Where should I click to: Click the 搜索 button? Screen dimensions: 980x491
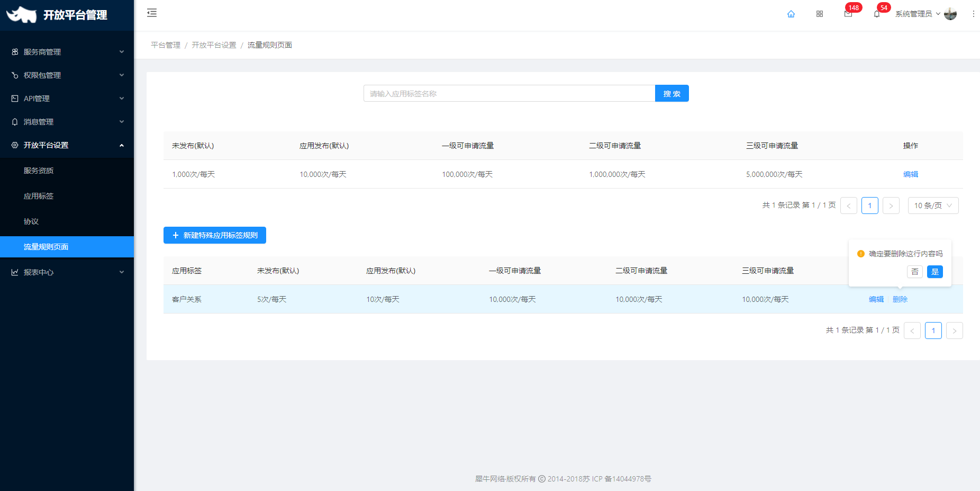(x=672, y=93)
